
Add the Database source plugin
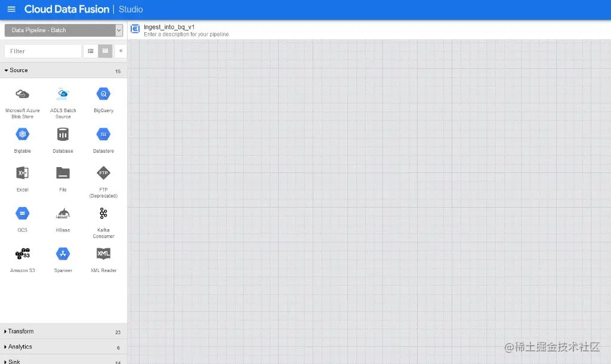pyautogui.click(x=63, y=140)
